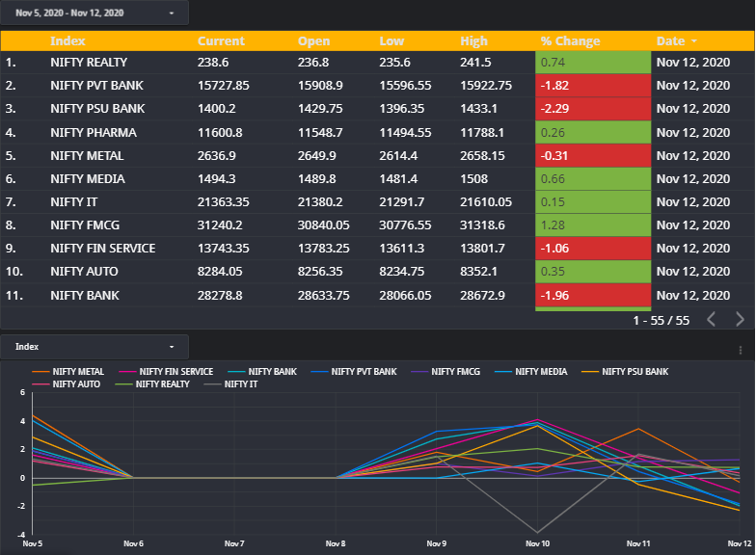
Task: Click Nov 10 point on chart axis
Action: coord(537,543)
